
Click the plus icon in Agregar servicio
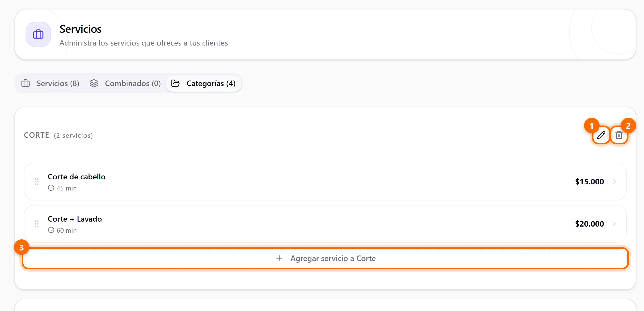pos(279,258)
